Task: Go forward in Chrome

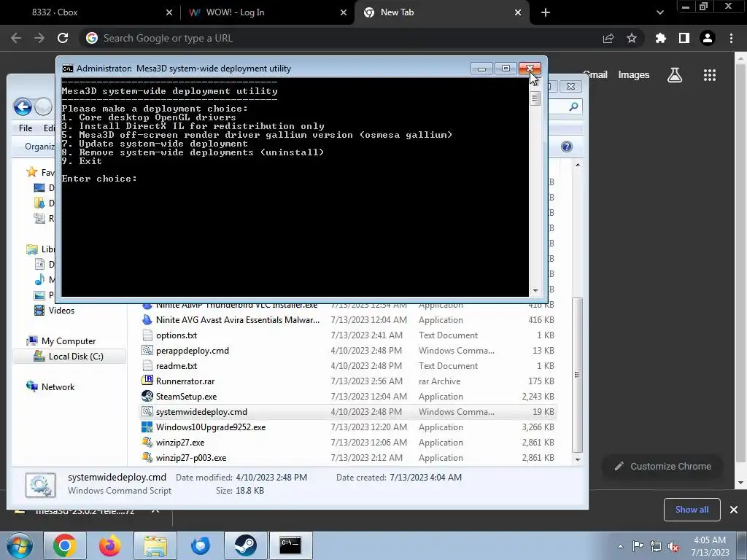Action: click(x=39, y=38)
